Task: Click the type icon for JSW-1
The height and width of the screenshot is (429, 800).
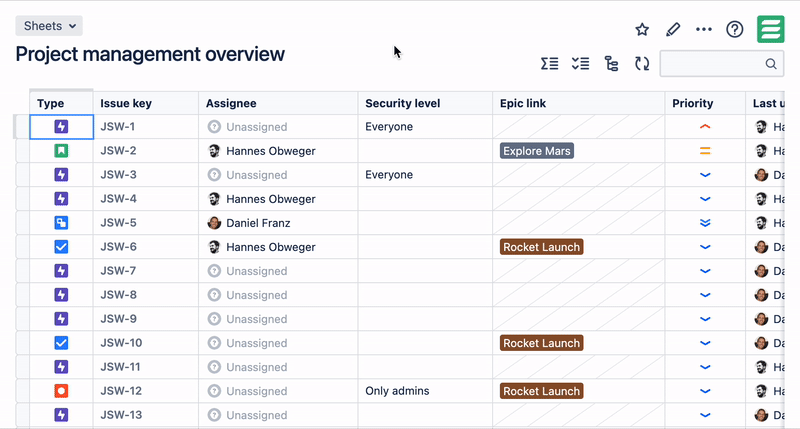Action: [x=61, y=127]
